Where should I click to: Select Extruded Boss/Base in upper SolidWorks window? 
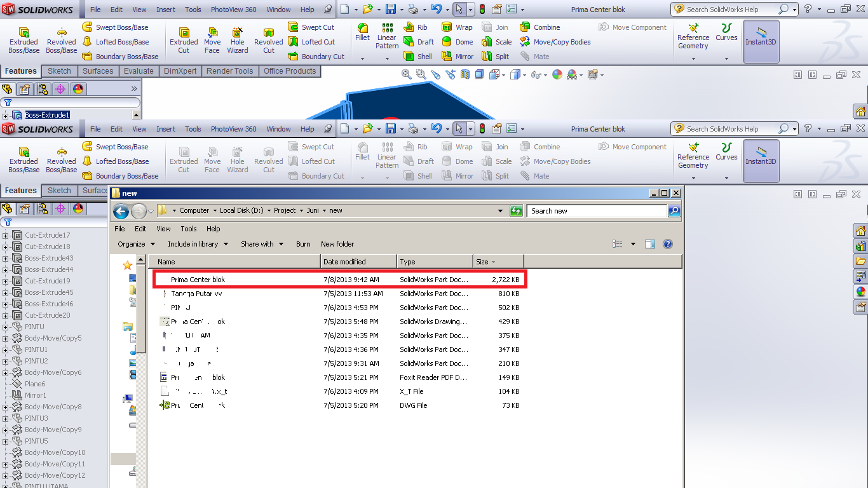tap(24, 41)
